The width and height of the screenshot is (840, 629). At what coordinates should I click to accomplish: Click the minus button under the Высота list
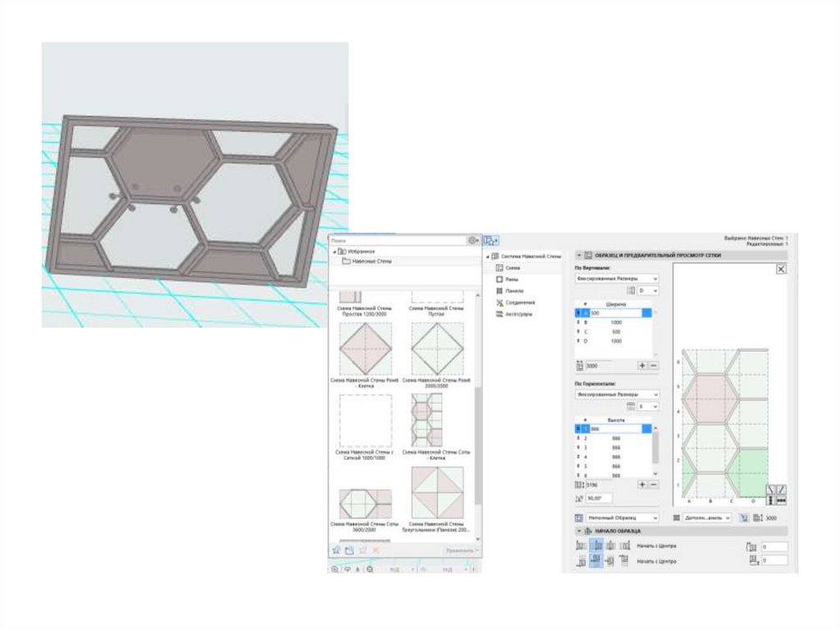tap(654, 485)
